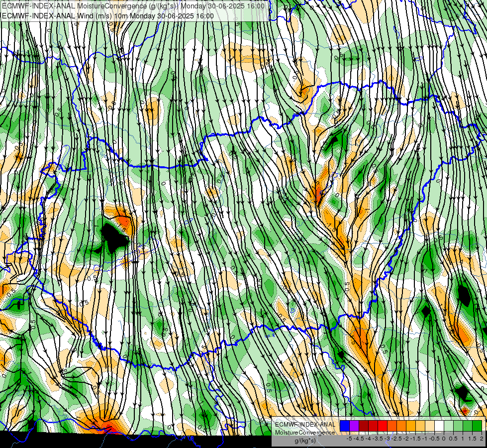Pick the darkest green legend swatch
Screen dimensions: 487x448
coord(477,426)
